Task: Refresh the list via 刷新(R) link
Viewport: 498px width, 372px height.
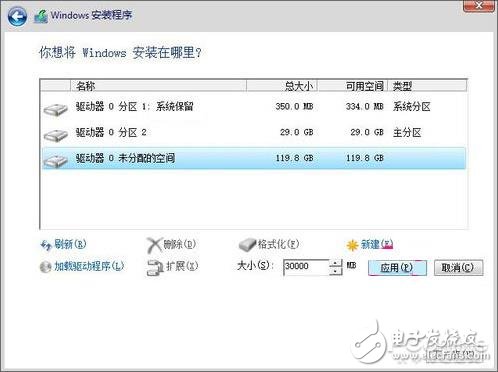Action: [70, 244]
